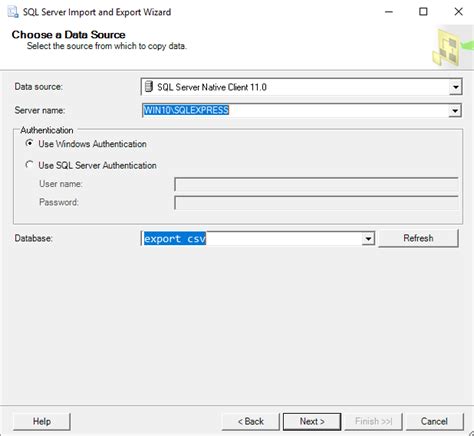Click the SQL Server Import and Export Wizard title
Screen dimensions: 474x436
click(x=97, y=12)
